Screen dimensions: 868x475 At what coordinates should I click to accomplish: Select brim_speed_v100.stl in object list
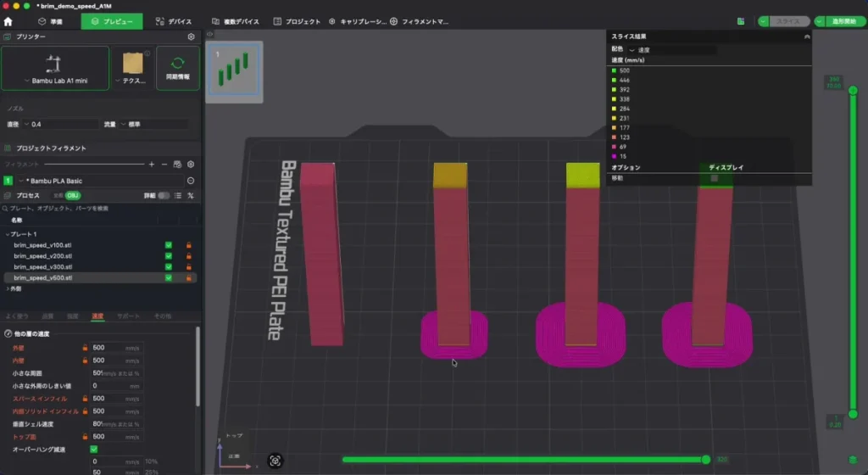click(42, 245)
